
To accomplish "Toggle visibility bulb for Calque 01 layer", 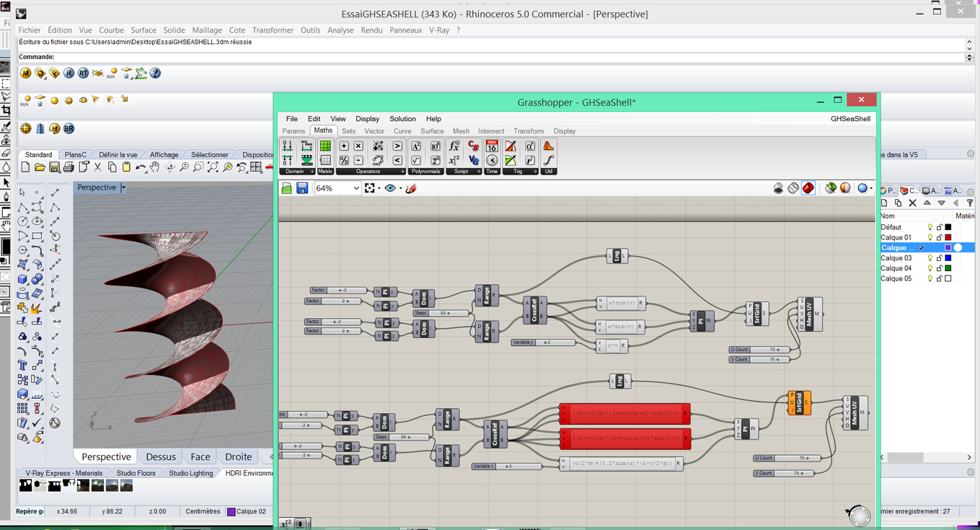I will pos(930,237).
